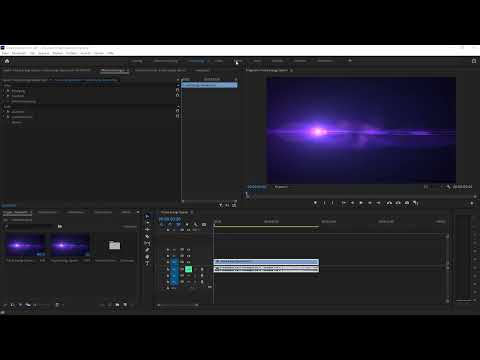Open the Program monitor zoom level dropdown
480x360 pixels.
point(281,187)
